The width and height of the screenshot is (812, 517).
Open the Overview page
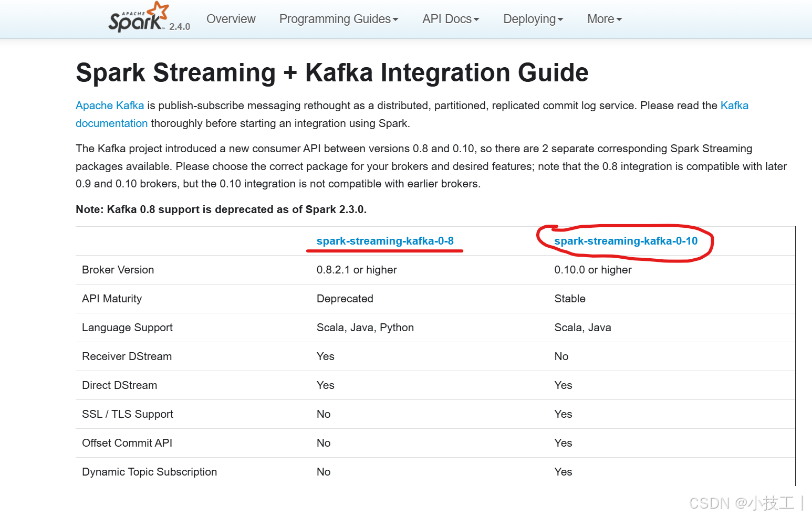pos(231,19)
